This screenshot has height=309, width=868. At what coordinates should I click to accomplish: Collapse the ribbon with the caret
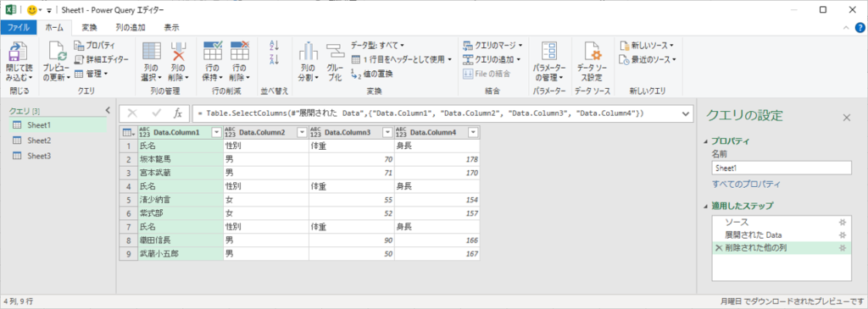(845, 28)
